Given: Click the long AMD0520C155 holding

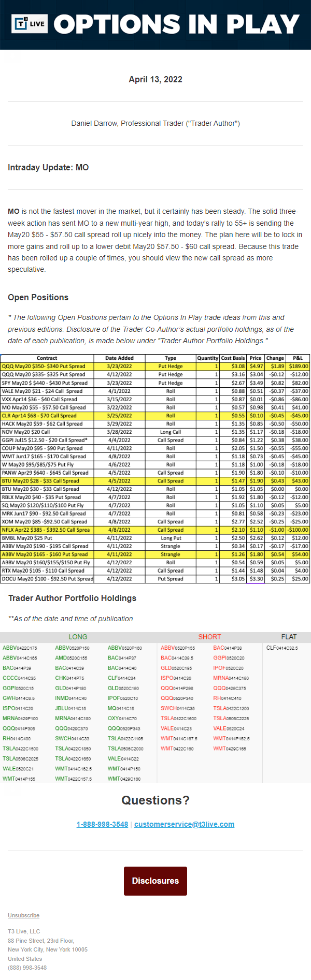Looking at the screenshot, I should [71, 658].
